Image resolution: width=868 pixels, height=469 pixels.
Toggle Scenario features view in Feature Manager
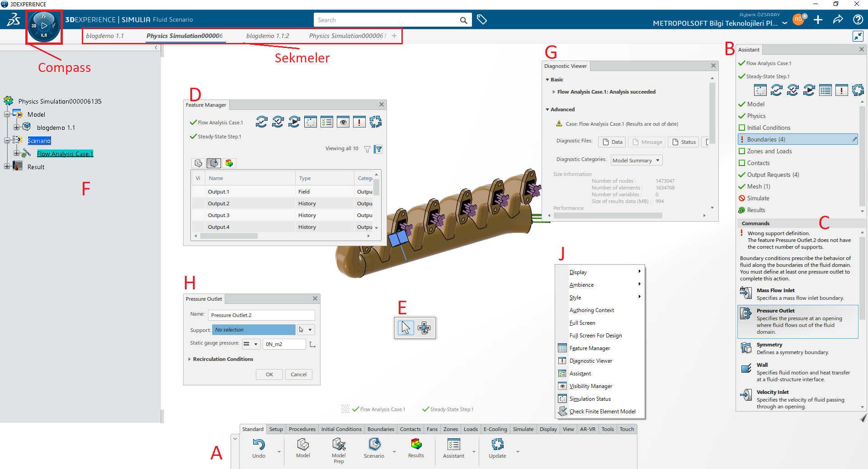pyautogui.click(x=214, y=163)
